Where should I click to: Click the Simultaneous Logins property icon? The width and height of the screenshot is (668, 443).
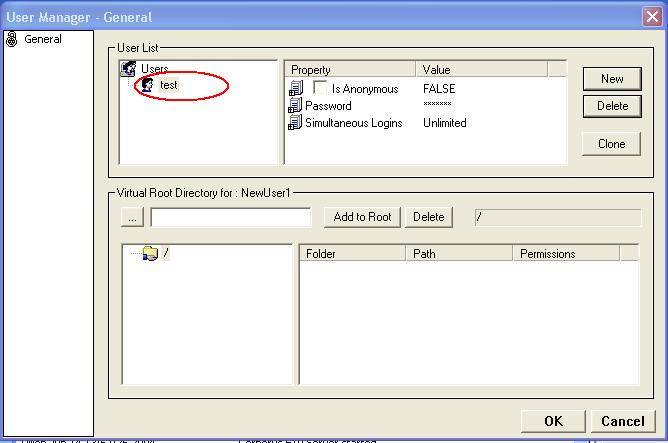[295, 123]
